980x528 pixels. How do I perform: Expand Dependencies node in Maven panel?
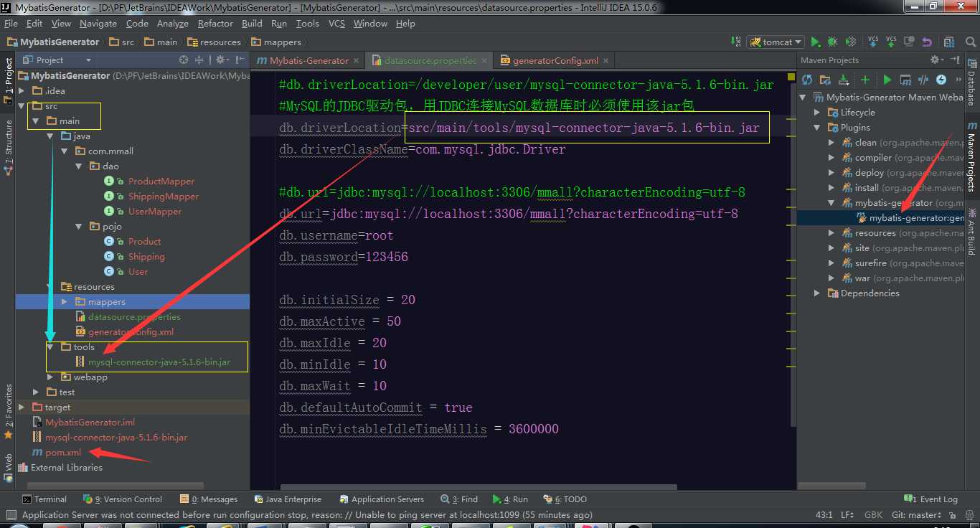click(816, 293)
